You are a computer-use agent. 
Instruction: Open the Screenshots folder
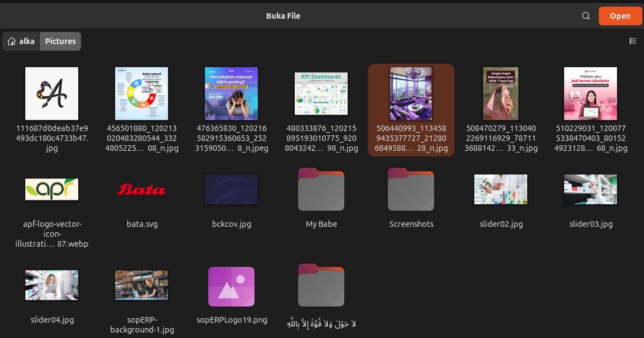pos(411,189)
